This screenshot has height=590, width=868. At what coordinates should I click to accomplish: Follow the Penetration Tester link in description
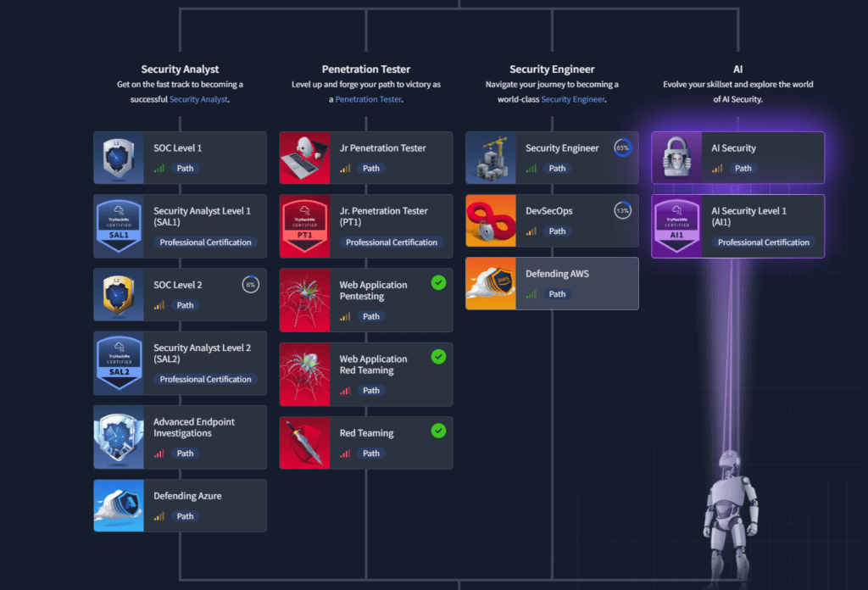368,99
